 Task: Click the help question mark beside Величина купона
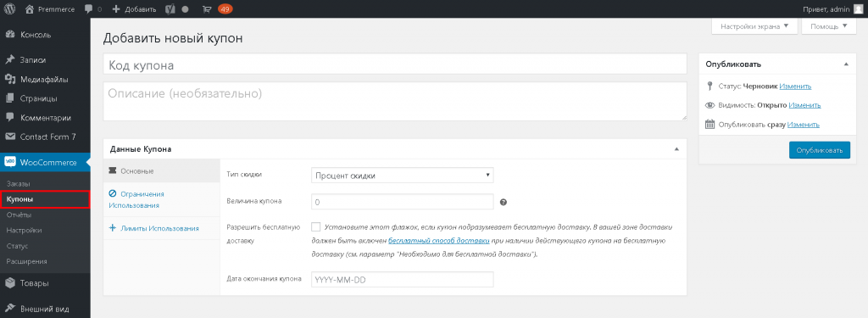[x=504, y=202]
